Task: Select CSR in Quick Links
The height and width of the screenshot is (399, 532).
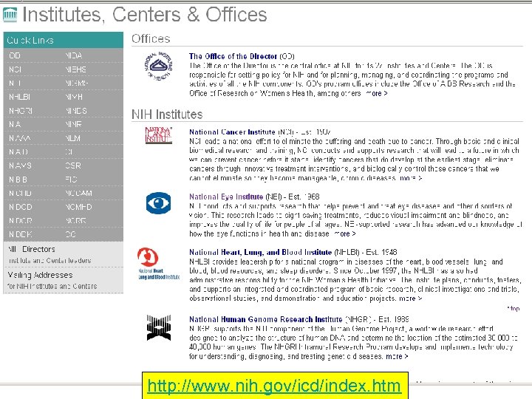Action: click(x=73, y=166)
